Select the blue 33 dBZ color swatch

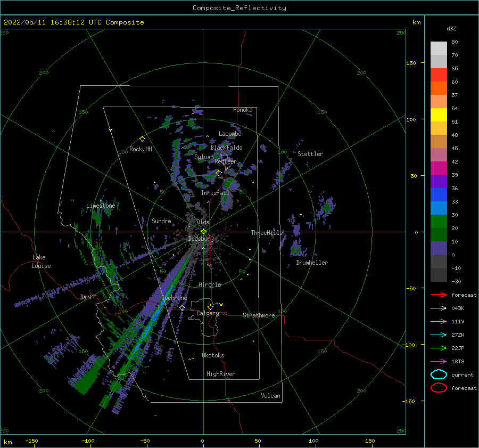439,194
